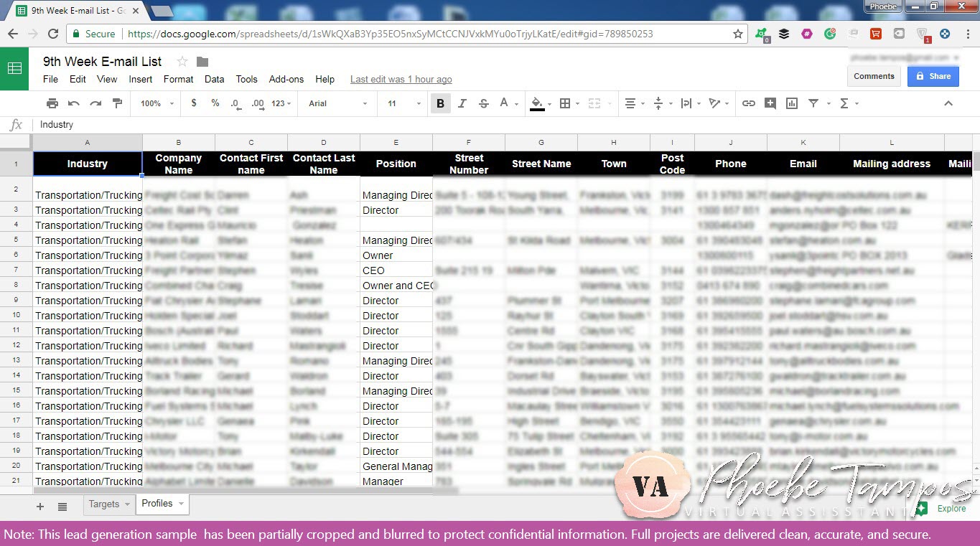Toggle bold formatting in the toolbar
980x546 pixels.
(440, 103)
